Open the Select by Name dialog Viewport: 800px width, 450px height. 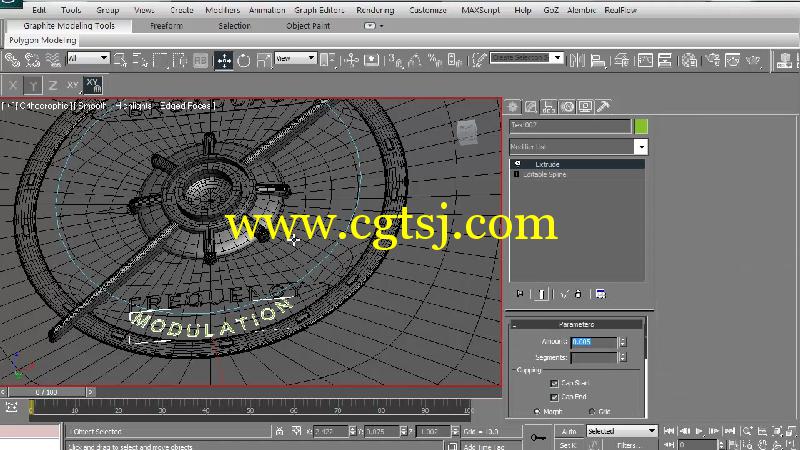point(140,60)
